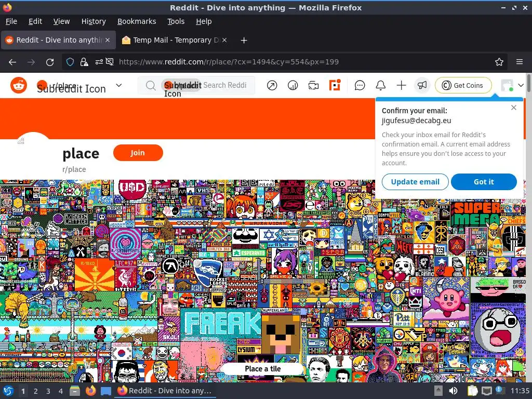Bookmark this page with the star
532x399 pixels.
[x=499, y=62]
